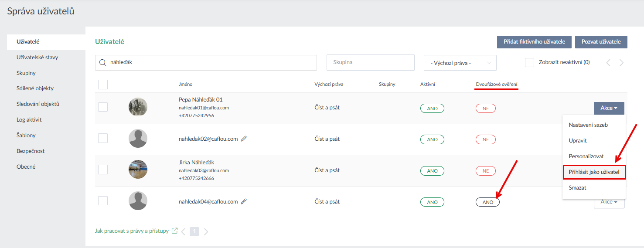Select checkbox for Jirka Náhleďák row

pyautogui.click(x=103, y=170)
